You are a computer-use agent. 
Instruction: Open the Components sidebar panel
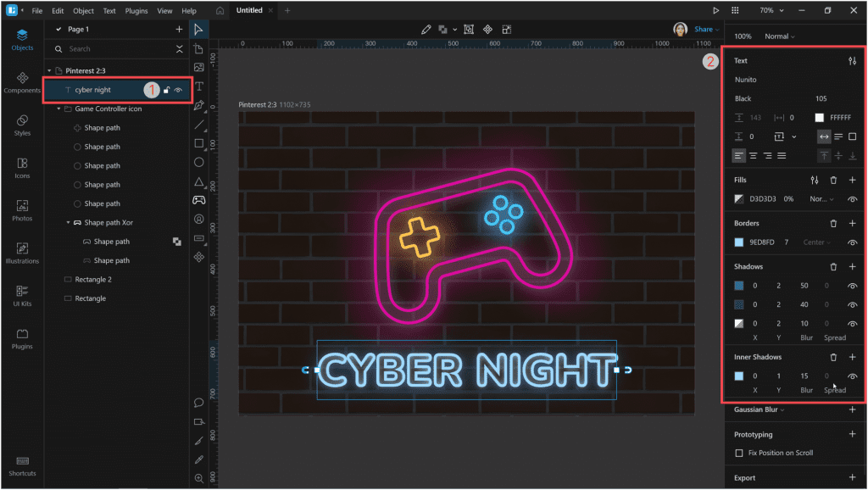(22, 82)
